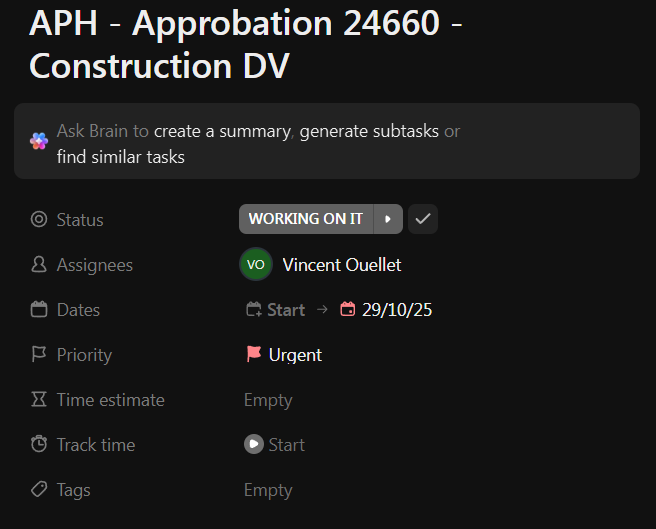Open the red due date 29/10/25 picker

(x=386, y=310)
